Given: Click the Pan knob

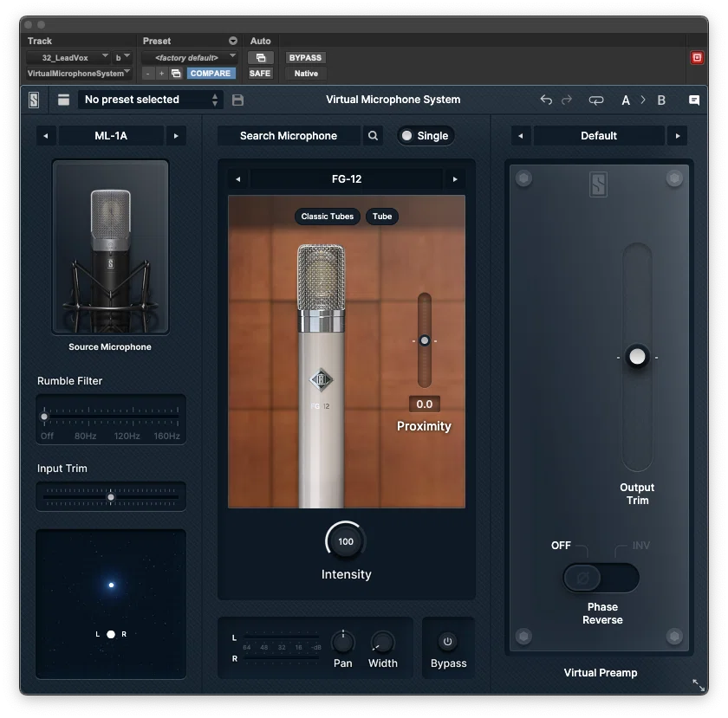Looking at the screenshot, I should pos(342,642).
